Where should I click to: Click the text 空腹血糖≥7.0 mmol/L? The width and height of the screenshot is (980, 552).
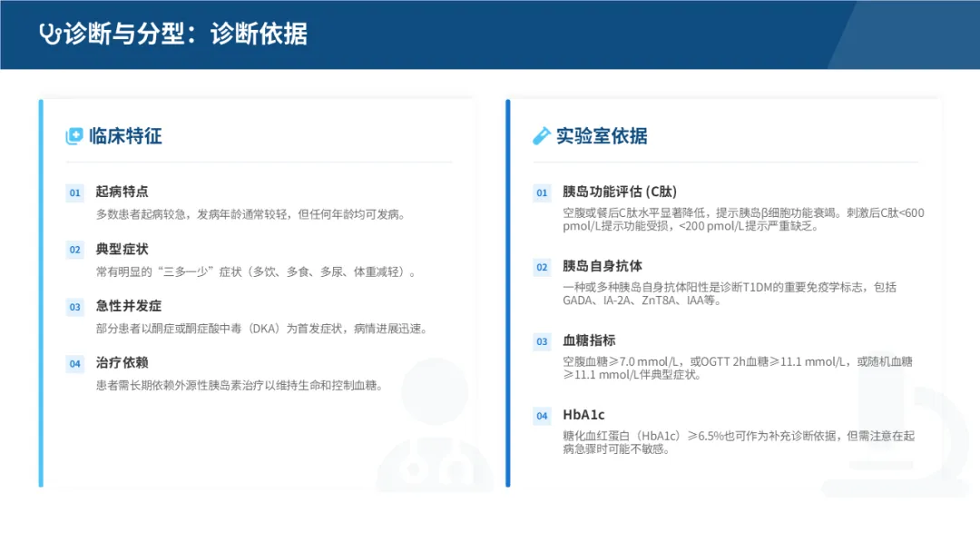(738, 369)
